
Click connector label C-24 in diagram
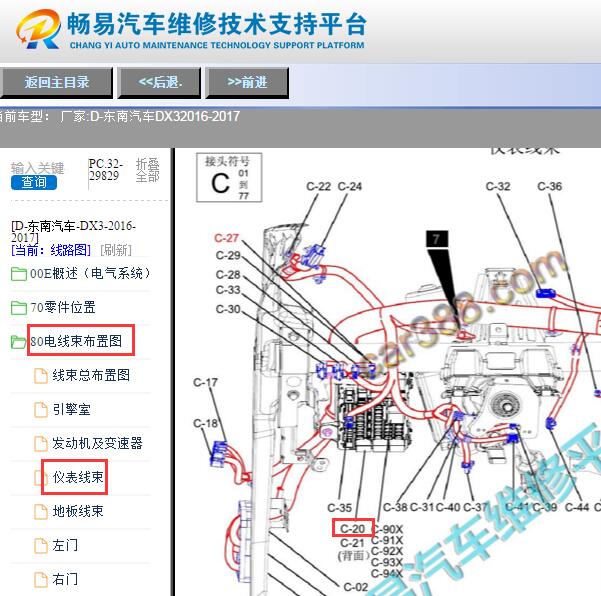coord(350,186)
